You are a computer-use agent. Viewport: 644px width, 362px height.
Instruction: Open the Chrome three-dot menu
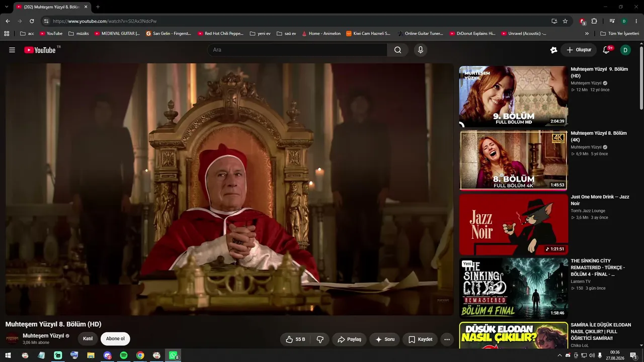pos(636,21)
